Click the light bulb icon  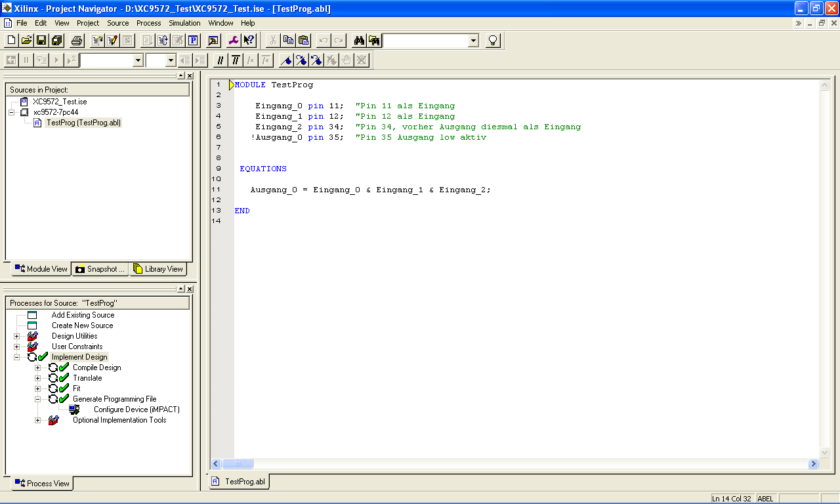493,41
